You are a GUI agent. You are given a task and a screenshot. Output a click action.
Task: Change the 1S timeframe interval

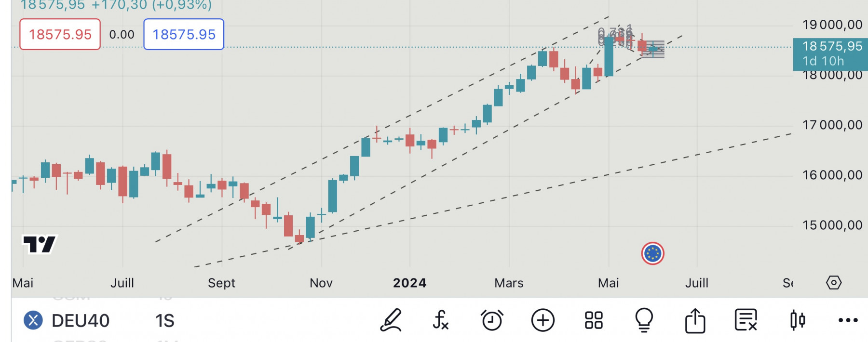pyautogui.click(x=164, y=321)
